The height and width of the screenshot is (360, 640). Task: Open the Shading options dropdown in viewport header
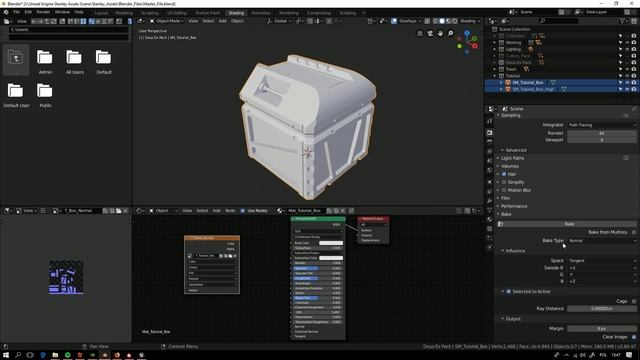pos(470,21)
